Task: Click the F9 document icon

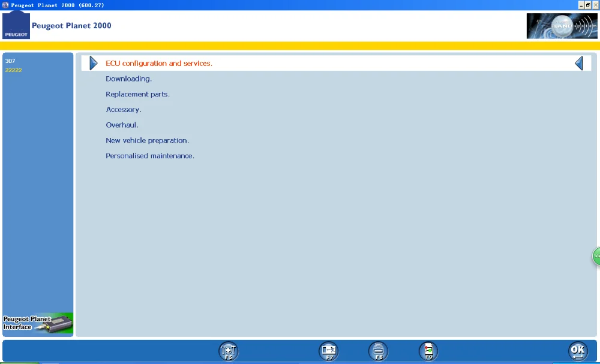Action: (x=428, y=351)
